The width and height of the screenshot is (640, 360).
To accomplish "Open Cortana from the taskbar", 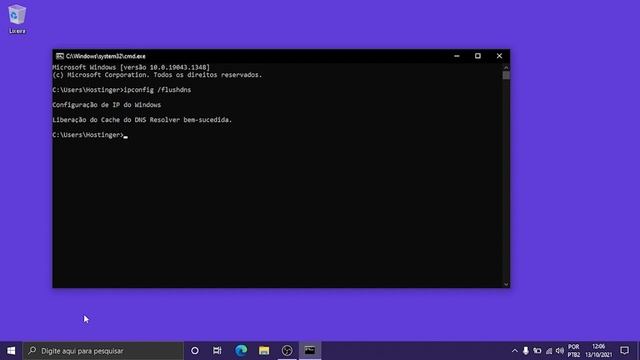I will point(195,351).
